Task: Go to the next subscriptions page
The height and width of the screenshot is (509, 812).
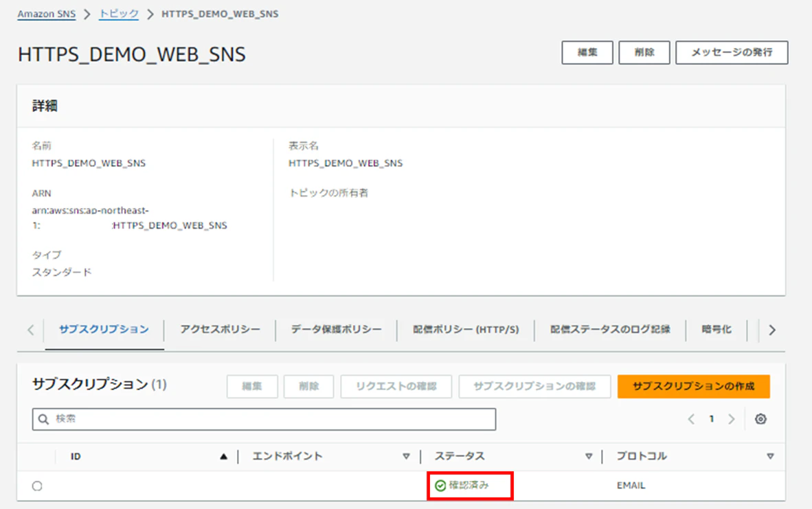Action: tap(731, 419)
